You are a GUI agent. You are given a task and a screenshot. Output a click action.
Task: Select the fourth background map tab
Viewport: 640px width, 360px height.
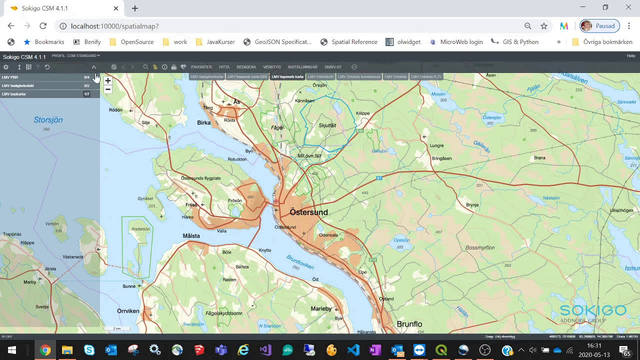click(321, 77)
